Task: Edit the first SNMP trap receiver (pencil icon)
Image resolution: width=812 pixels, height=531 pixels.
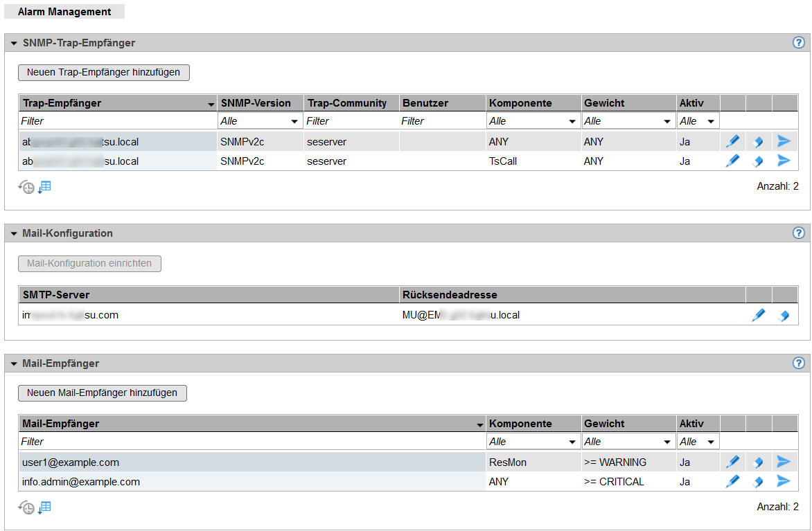Action: coord(732,142)
